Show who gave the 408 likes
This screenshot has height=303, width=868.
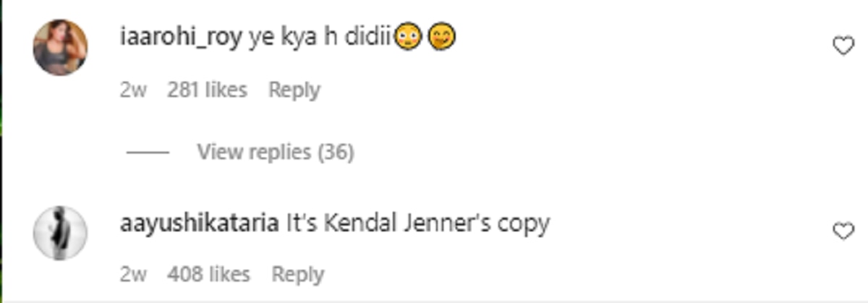click(208, 275)
